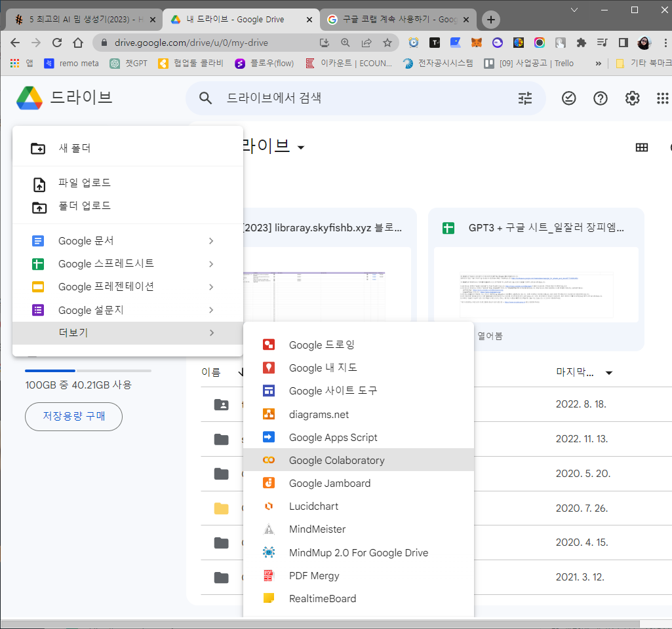This screenshot has width=672, height=629.
Task: Bookmark this page with the star icon
Action: (x=387, y=43)
